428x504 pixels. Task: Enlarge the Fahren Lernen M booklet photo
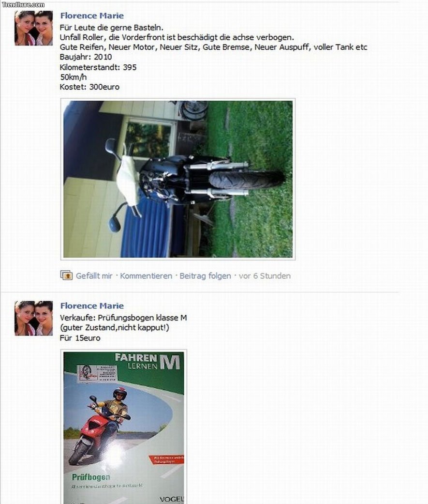[x=124, y=427]
